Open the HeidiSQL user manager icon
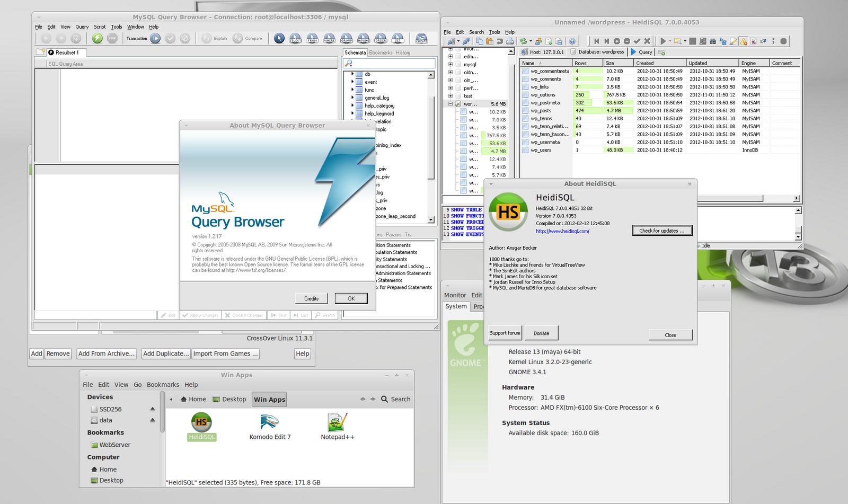This screenshot has width=848, height=504. pos(538,41)
